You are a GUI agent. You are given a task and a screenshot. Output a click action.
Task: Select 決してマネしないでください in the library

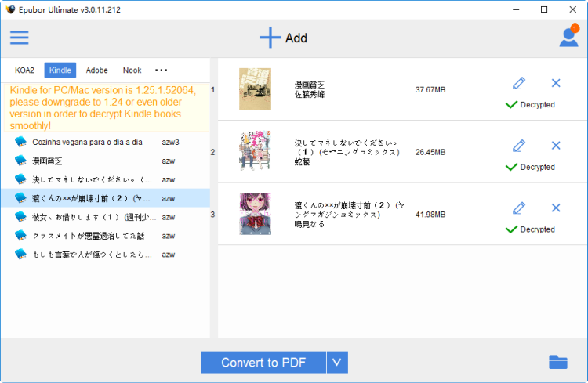tap(106, 179)
